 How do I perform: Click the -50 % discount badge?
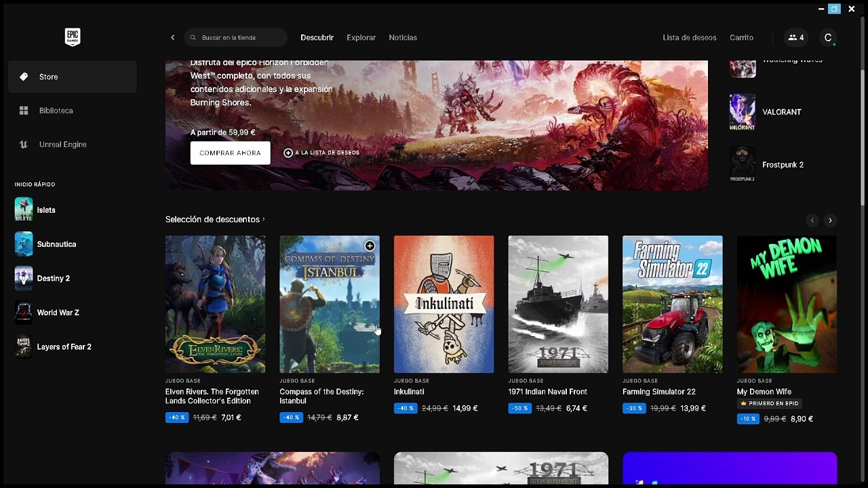[520, 408]
